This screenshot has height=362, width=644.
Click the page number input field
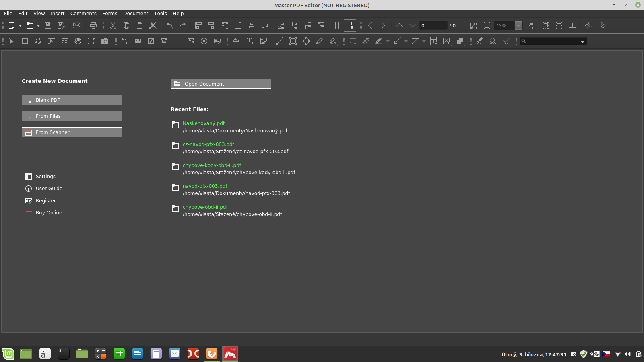pyautogui.click(x=433, y=25)
